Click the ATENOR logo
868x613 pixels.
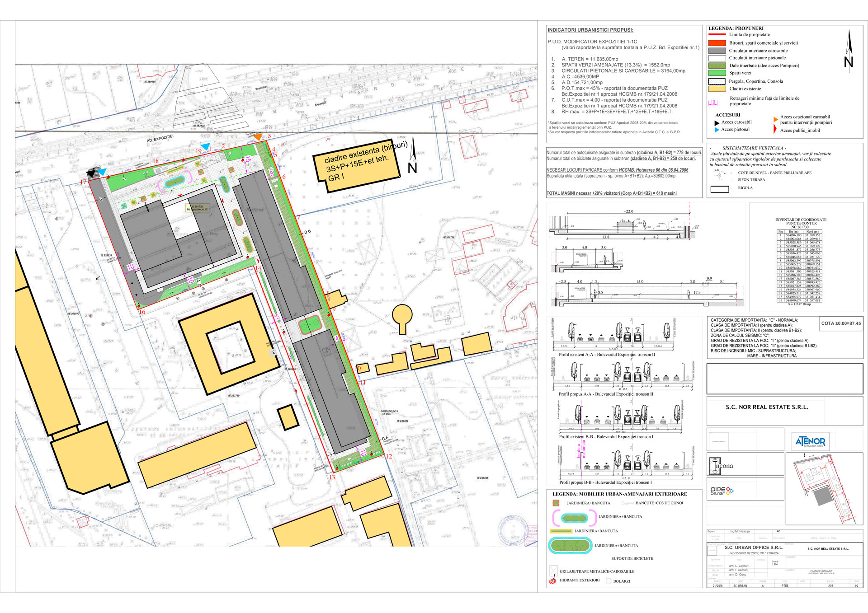tap(810, 441)
